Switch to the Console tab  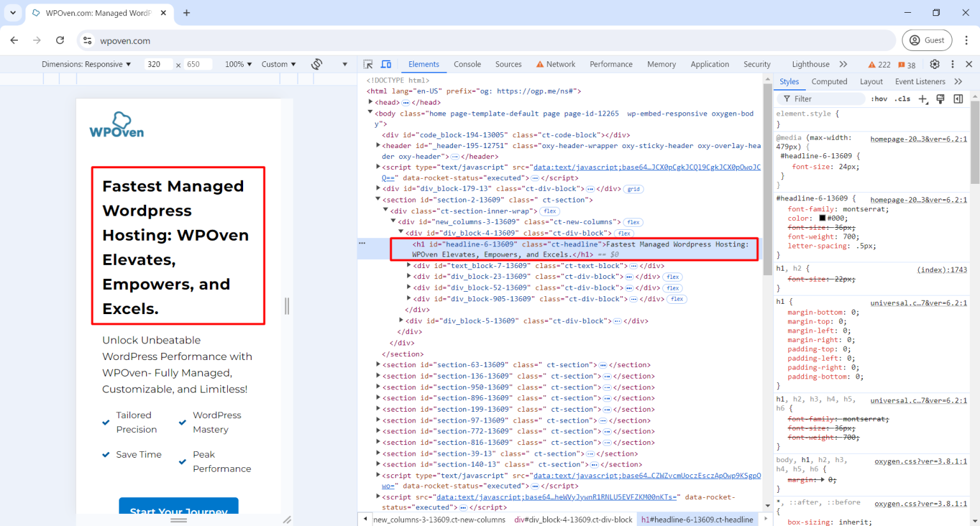coord(467,64)
